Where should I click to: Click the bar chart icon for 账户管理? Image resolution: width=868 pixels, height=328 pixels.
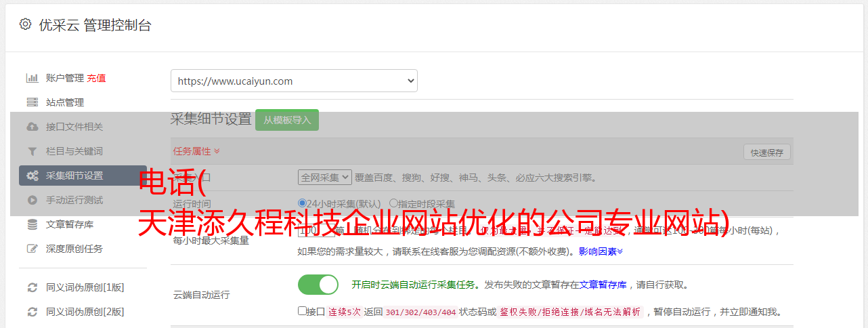pos(32,78)
